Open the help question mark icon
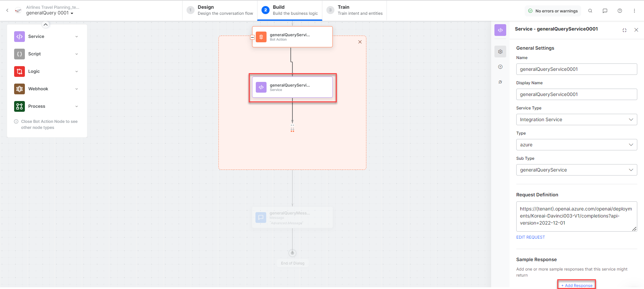 point(620,11)
